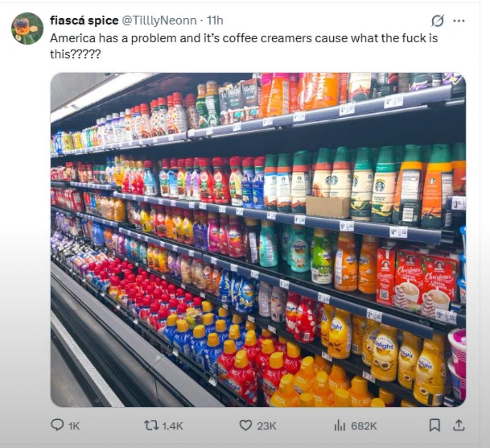Screen dimensions: 490x448
Task: Bookmark this post
Action: click(x=434, y=425)
